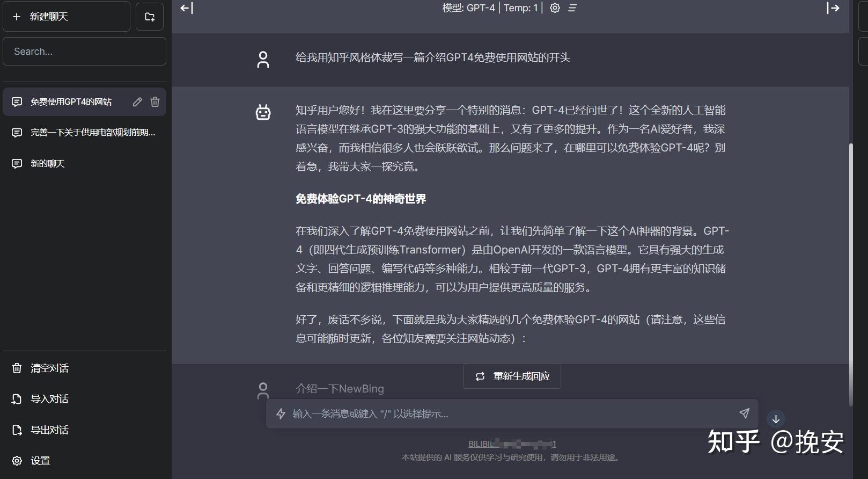Viewport: 868px width, 479px height.
Task: Click the Temp: 1 label in header
Action: pyautogui.click(x=520, y=8)
